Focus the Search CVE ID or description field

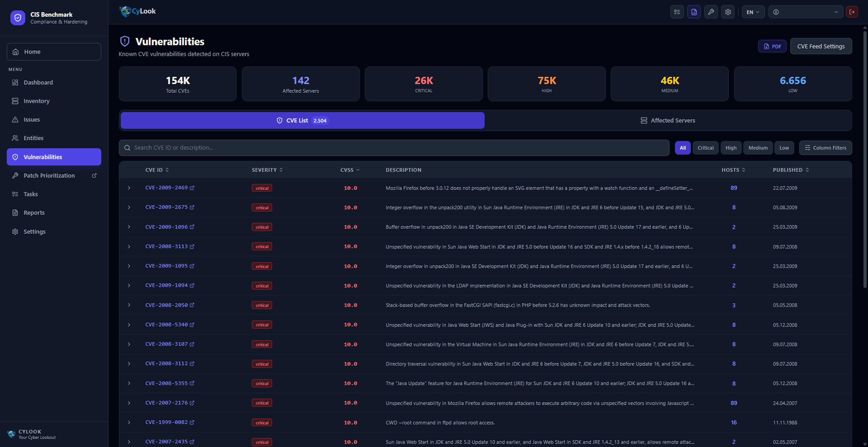pyautogui.click(x=394, y=148)
